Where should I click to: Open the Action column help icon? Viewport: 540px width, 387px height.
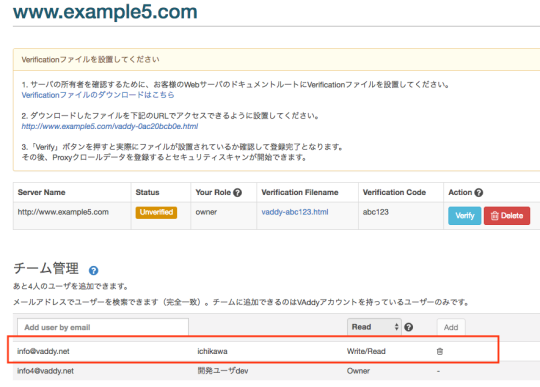(479, 192)
